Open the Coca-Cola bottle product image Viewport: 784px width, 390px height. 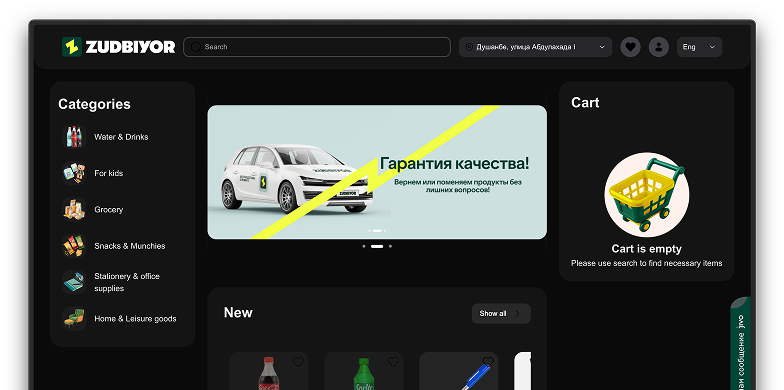pyautogui.click(x=269, y=373)
